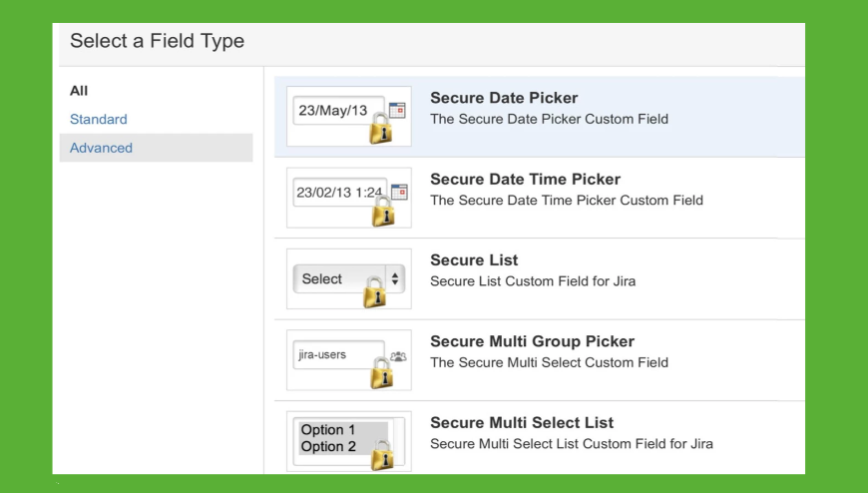Click the padlock icon on Multi Group Picker
The width and height of the screenshot is (868, 493).
pyautogui.click(x=382, y=373)
